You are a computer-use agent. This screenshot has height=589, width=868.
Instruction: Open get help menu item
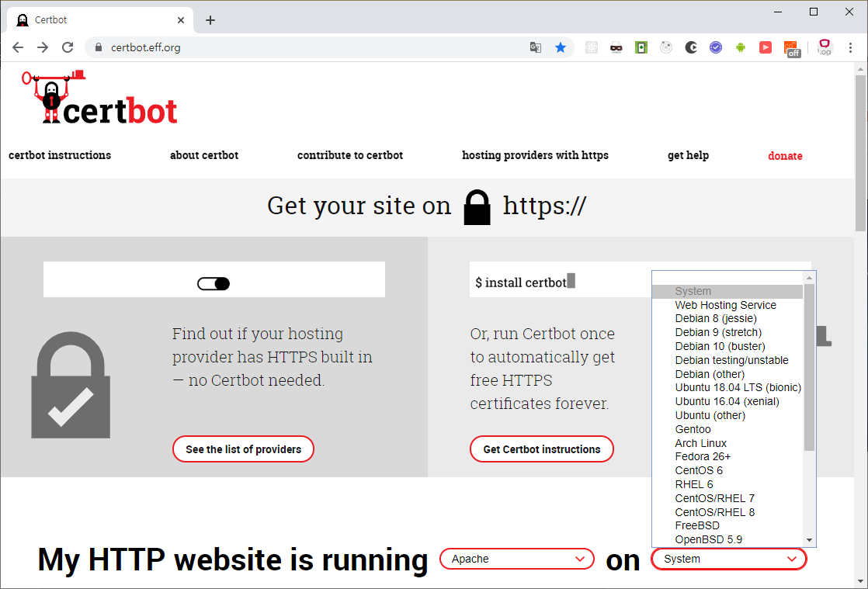[x=688, y=155]
